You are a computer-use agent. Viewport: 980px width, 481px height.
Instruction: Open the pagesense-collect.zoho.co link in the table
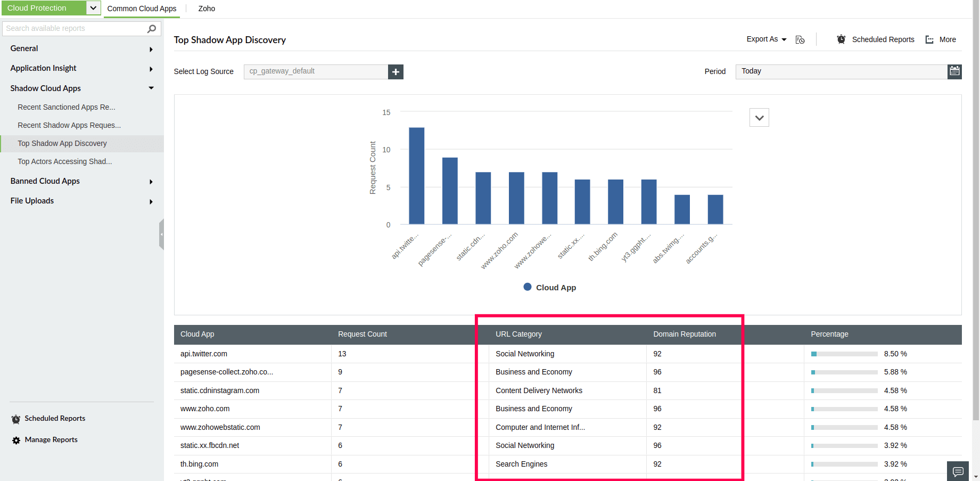(226, 372)
